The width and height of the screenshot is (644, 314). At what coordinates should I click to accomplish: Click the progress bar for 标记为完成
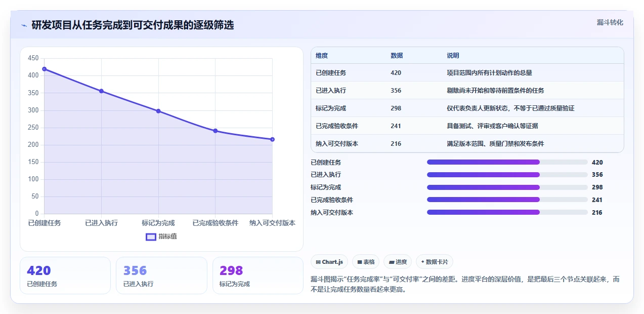click(x=507, y=187)
